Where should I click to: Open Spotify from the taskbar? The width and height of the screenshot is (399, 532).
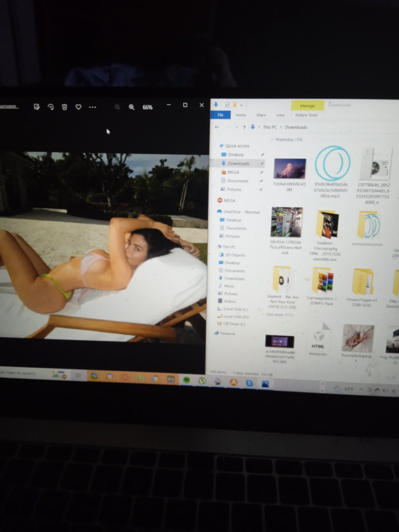click(x=187, y=380)
